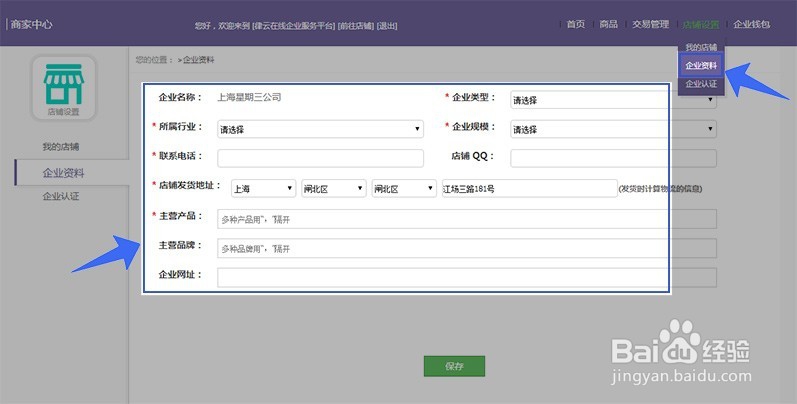Image resolution: width=797 pixels, height=404 pixels.
Task: Click the 前往店铺 link
Action: tap(356, 25)
